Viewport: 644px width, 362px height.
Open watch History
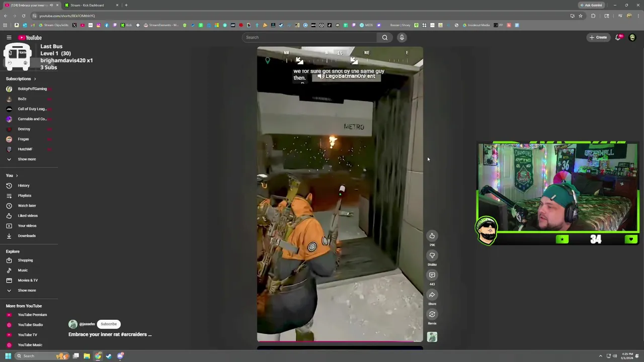click(28, 186)
